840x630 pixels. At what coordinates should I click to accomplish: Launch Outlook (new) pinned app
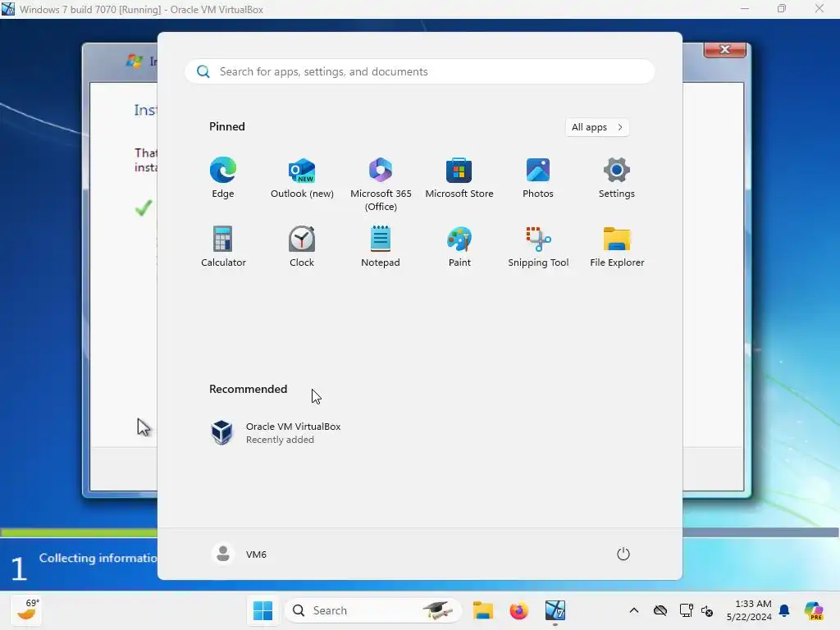point(302,178)
